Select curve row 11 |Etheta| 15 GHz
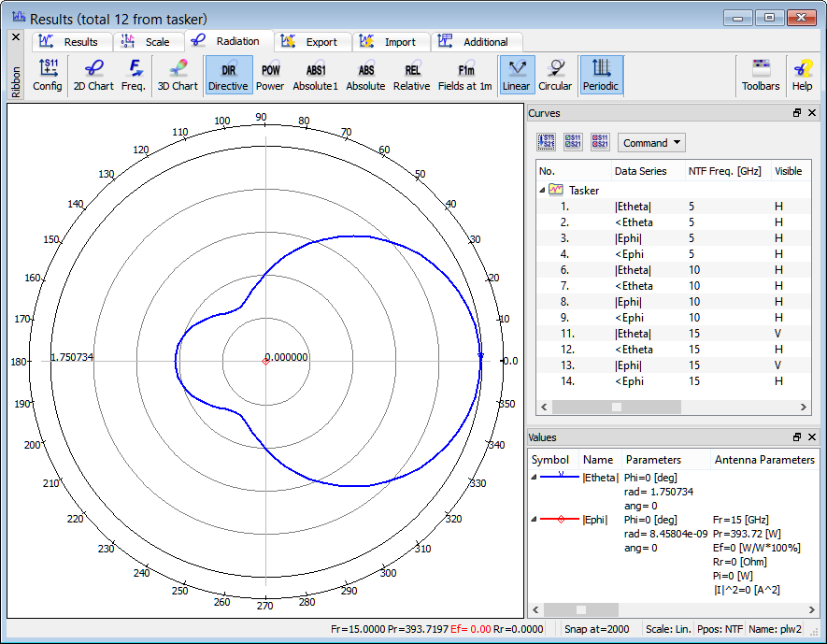Screen dimensions: 827x644 633,334
